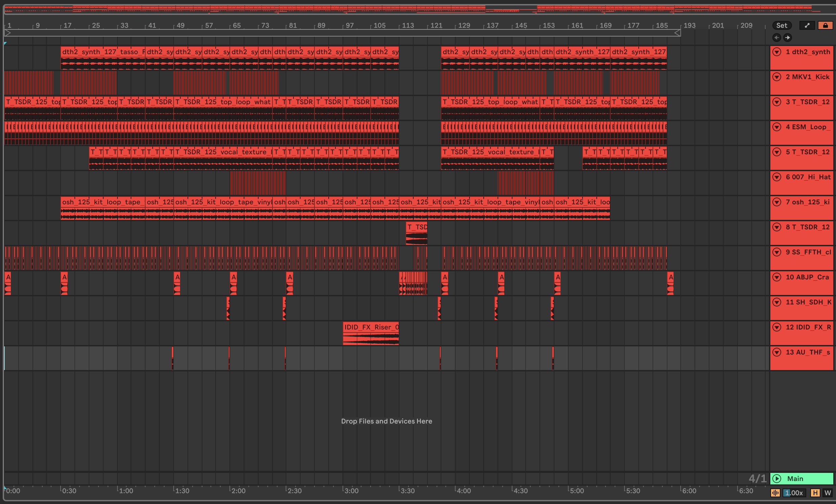Unfold the 12 IDID_FX_R track

777,327
